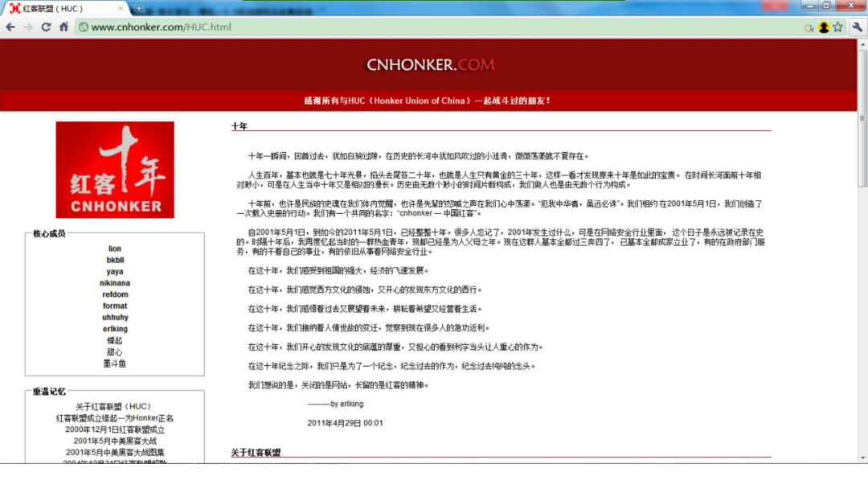Open the wrench settings menu
Image resolution: width=868 pixels, height=489 pixels.
(858, 27)
